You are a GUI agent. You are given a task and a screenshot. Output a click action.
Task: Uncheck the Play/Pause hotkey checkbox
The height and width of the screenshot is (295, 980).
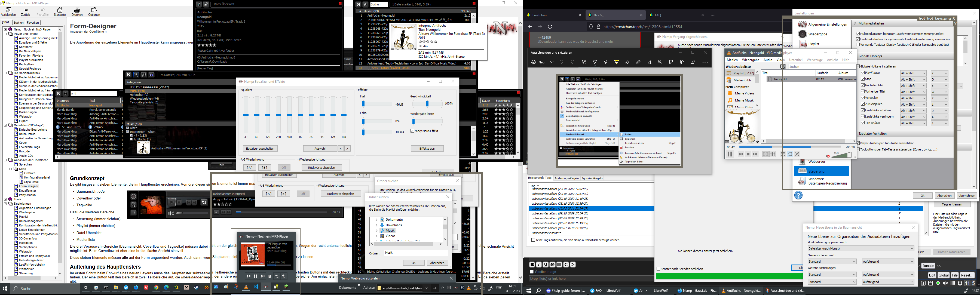click(x=863, y=73)
